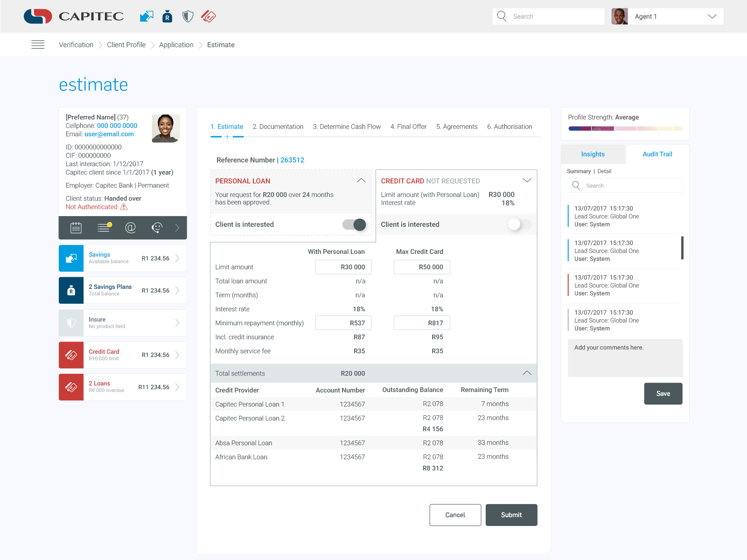Open Savings R1 234.56 row chevron

pyautogui.click(x=177, y=258)
